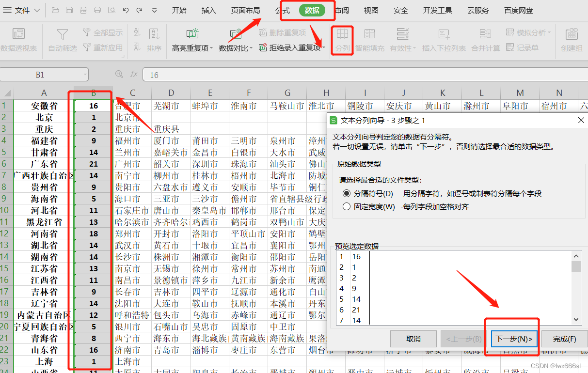Click the 合并计算 consolidate icon
The image size is (588, 373).
click(485, 33)
